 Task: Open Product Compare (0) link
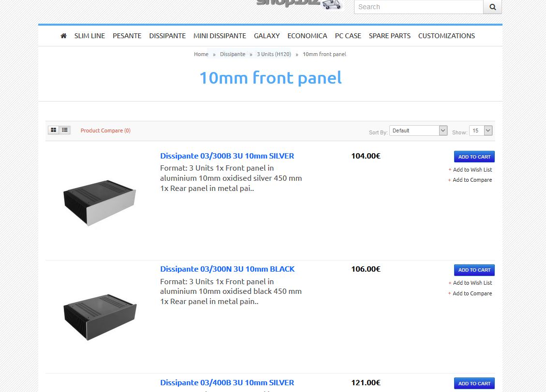click(x=105, y=131)
